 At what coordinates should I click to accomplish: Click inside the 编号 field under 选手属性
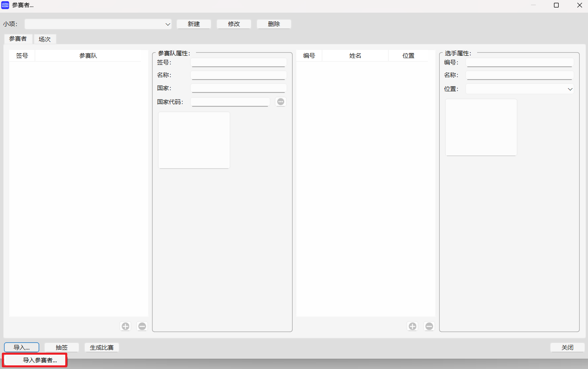point(519,62)
